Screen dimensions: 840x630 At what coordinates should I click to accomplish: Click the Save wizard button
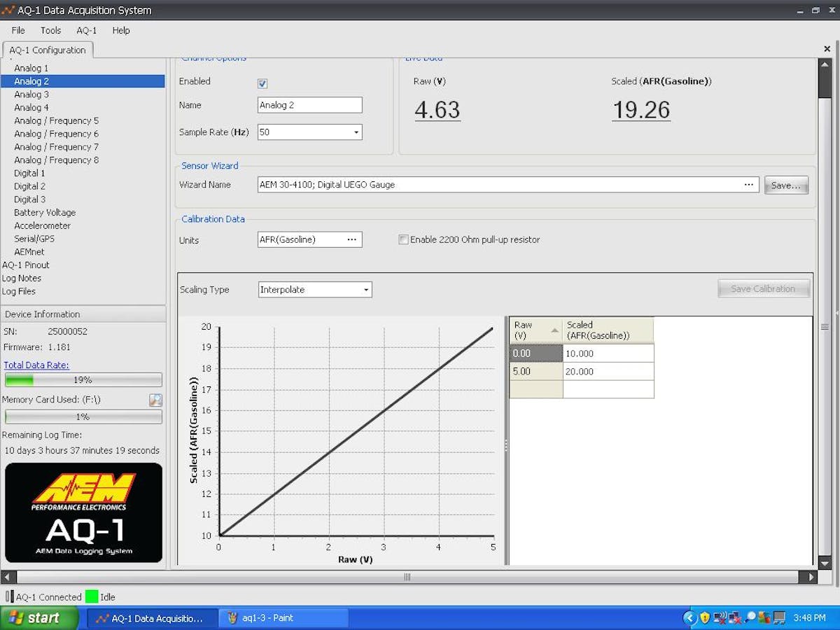click(x=785, y=185)
